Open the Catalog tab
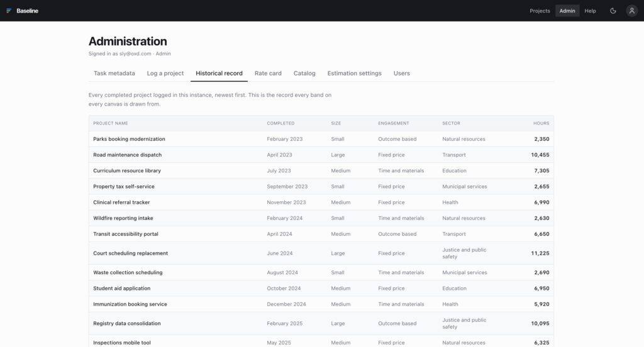The height and width of the screenshot is (347, 644). 304,73
